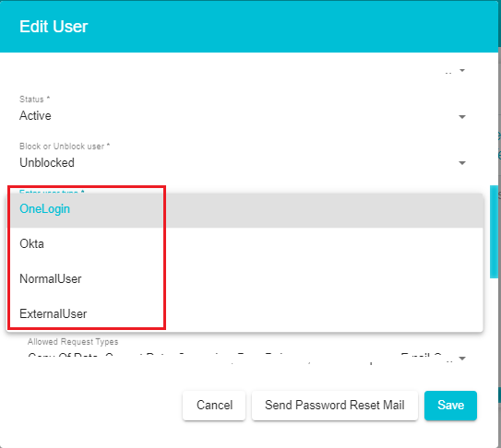
Task: Expand the Status dropdown arrow
Action: point(461,117)
